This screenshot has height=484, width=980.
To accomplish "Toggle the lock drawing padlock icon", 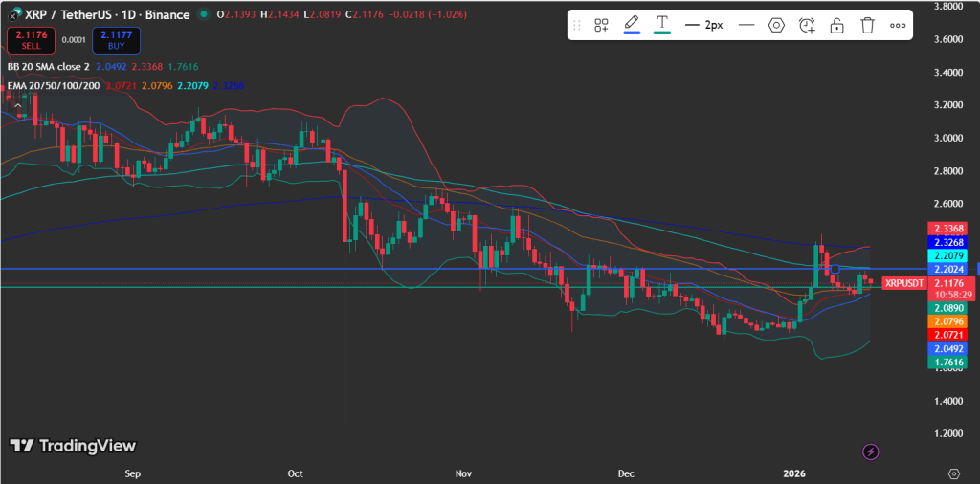I will [x=836, y=25].
